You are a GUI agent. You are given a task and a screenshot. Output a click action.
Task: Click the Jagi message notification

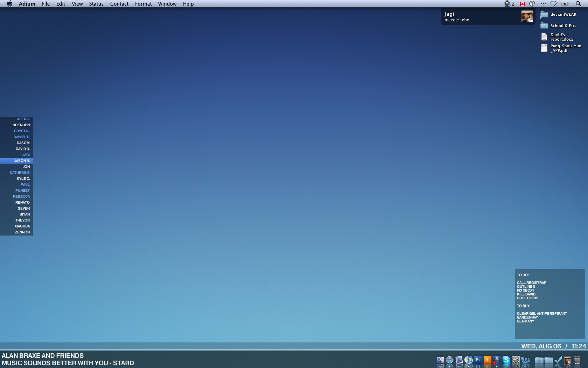[x=488, y=17]
